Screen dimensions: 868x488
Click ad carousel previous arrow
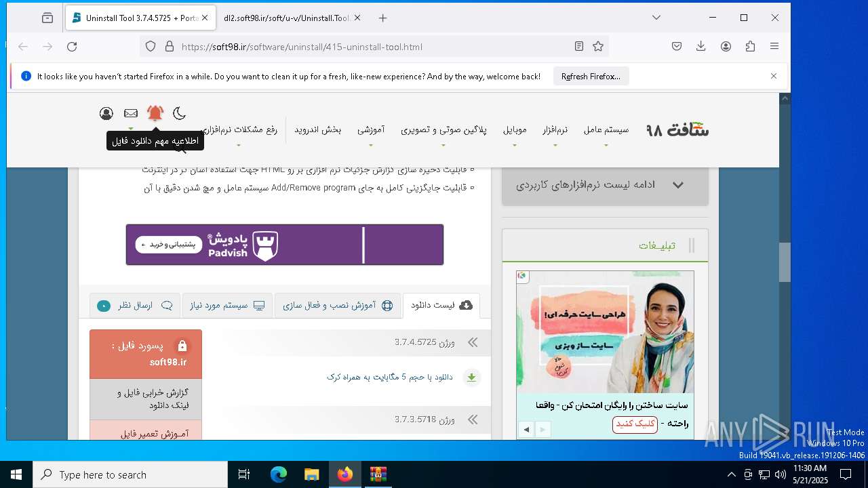(x=527, y=429)
